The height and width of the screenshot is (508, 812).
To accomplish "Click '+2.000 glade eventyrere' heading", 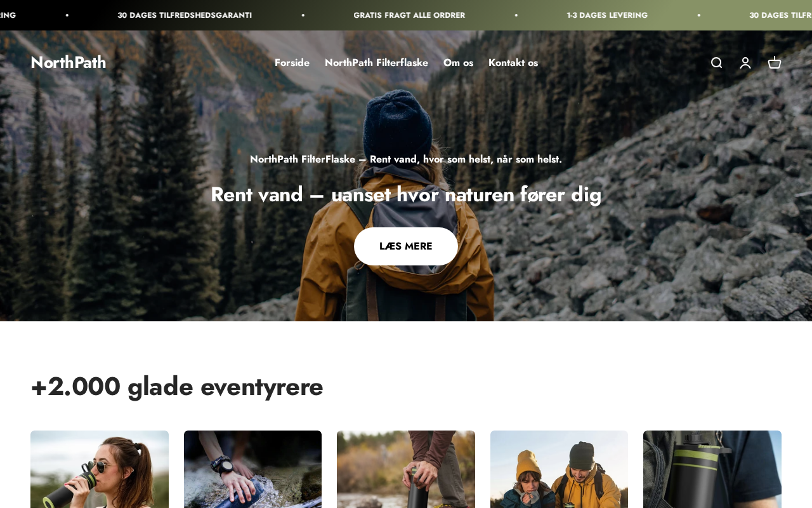I will 177,386.
